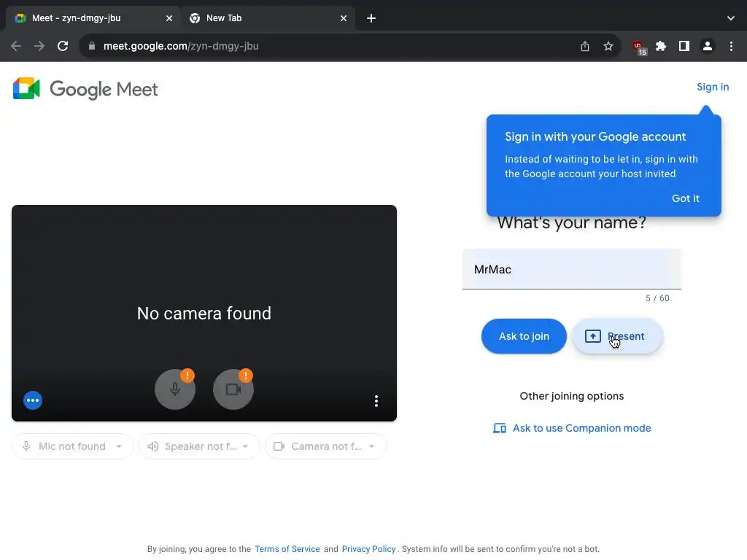Open a new browser tab with plus

[371, 18]
